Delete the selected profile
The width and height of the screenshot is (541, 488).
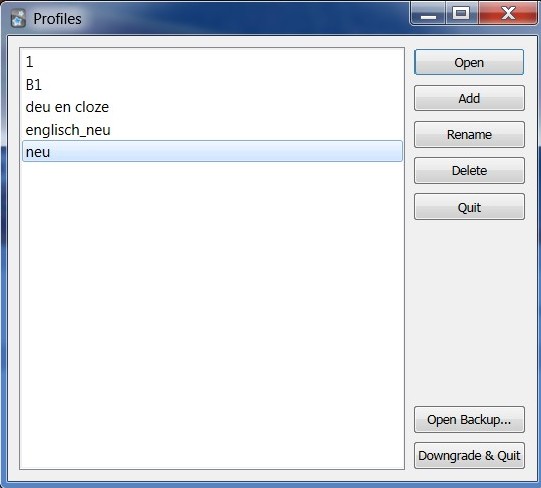click(x=469, y=170)
